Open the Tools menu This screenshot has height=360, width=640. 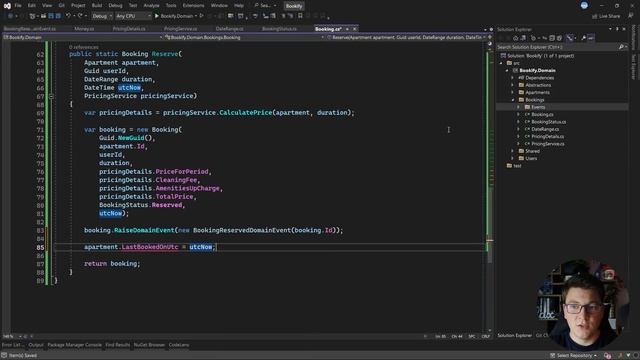point(171,6)
